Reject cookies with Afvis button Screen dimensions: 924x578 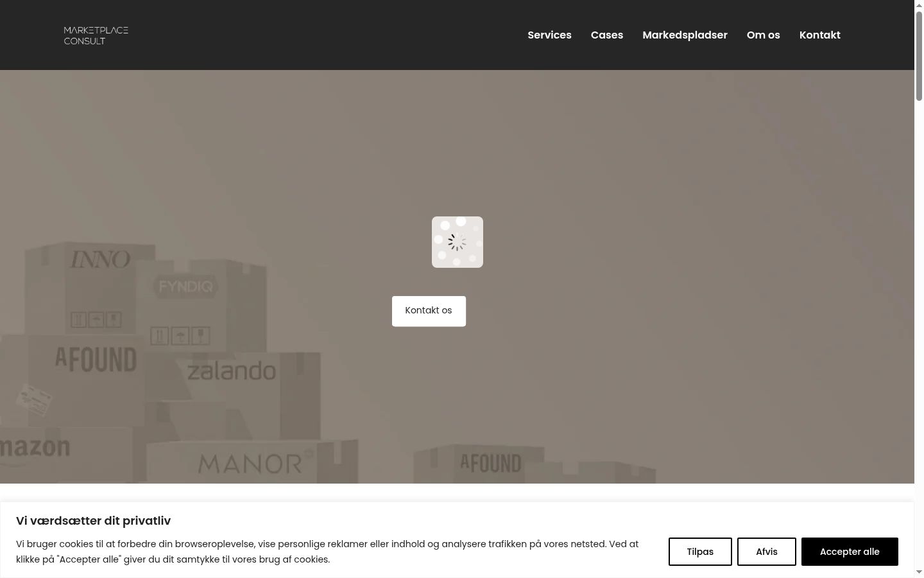tap(767, 552)
